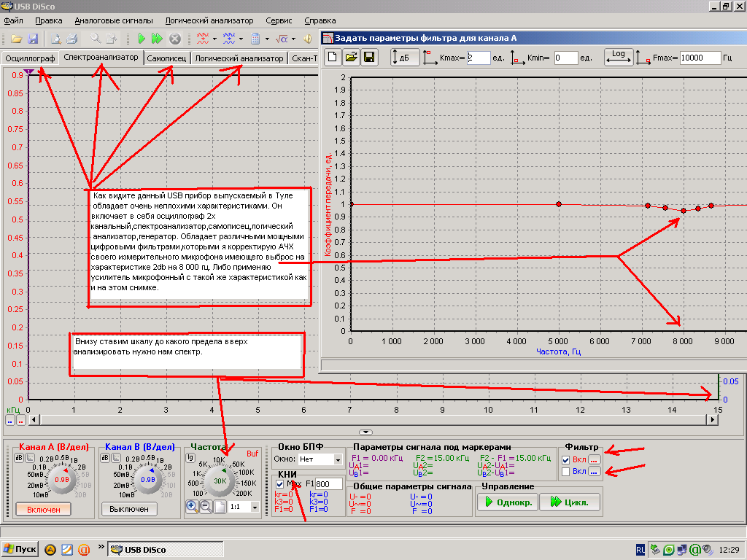Switch to the Осциллограф tab
747x560 pixels.
[x=29, y=58]
